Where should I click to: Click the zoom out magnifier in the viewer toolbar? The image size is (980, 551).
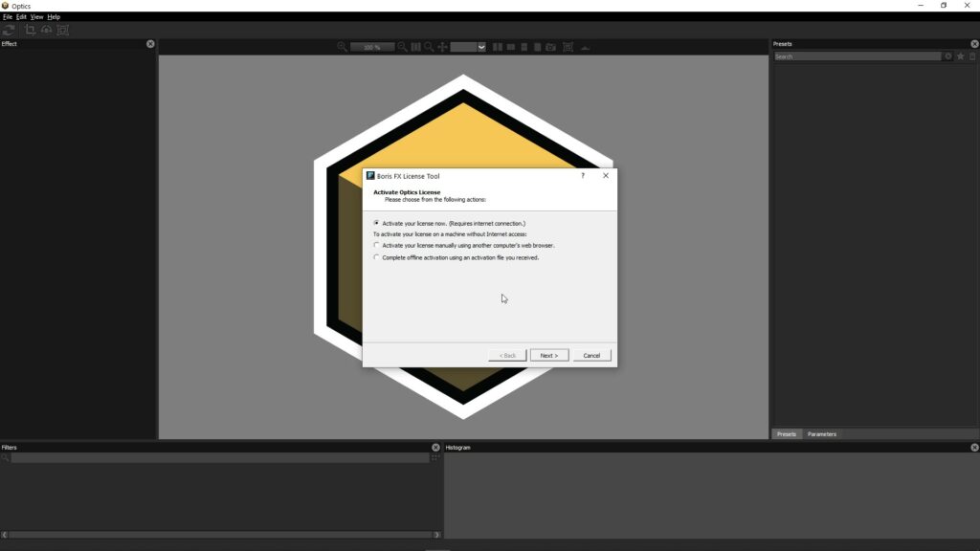tap(342, 47)
